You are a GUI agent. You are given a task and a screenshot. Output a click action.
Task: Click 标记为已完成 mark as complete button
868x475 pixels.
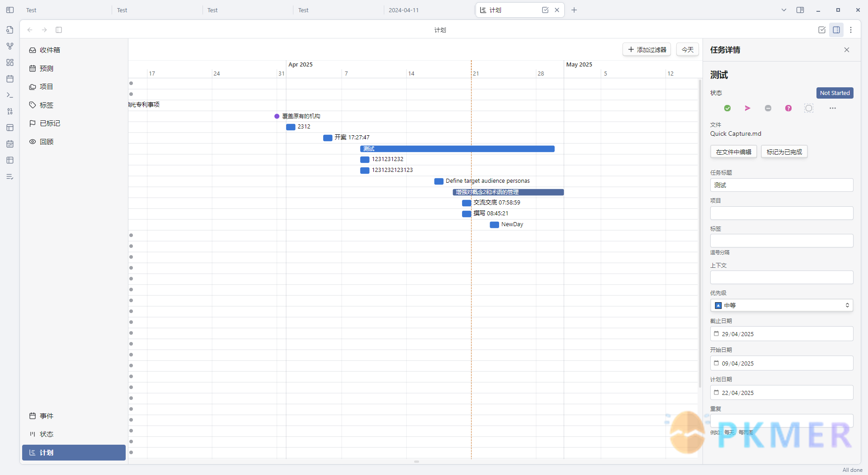pos(784,152)
